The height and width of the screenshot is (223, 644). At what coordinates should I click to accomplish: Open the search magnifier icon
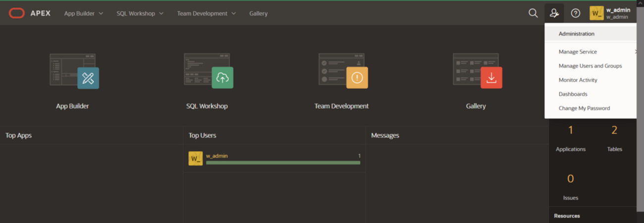pyautogui.click(x=533, y=13)
